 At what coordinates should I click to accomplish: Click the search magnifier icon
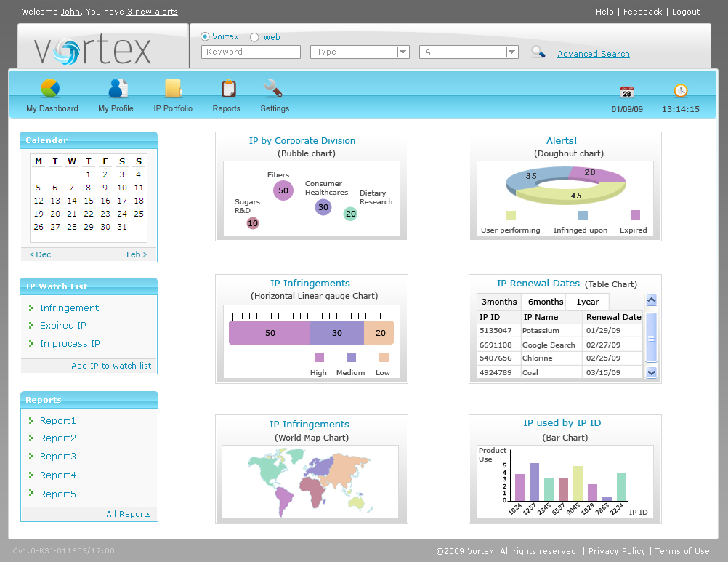point(537,52)
